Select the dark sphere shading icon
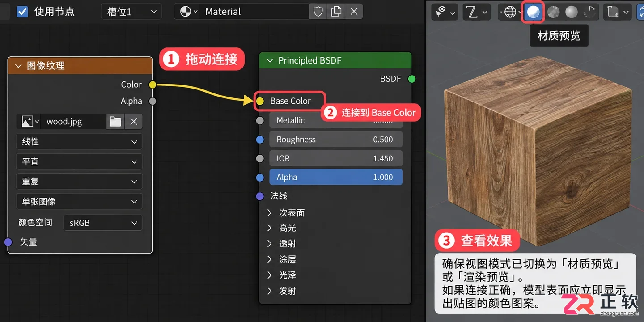Image resolution: width=644 pixels, height=322 pixels. click(x=590, y=12)
